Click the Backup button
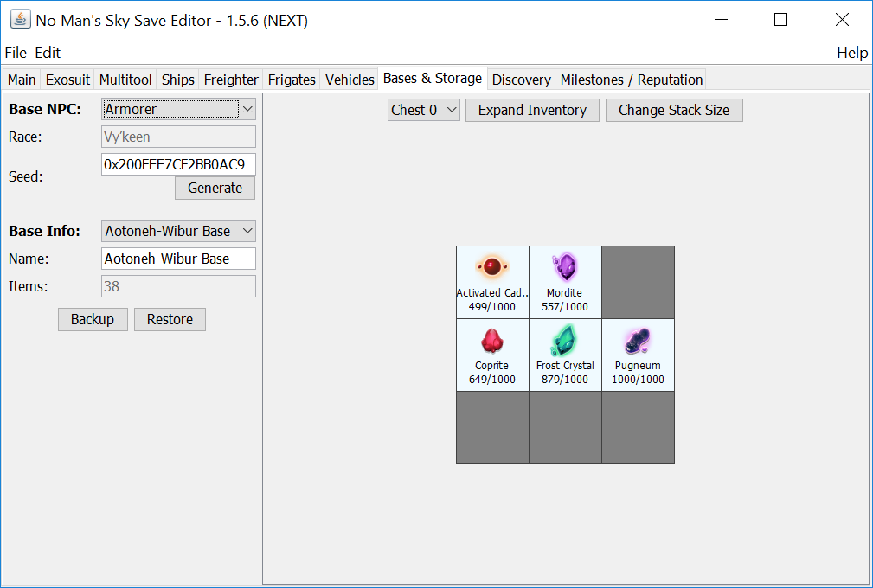The width and height of the screenshot is (873, 588). click(x=93, y=319)
